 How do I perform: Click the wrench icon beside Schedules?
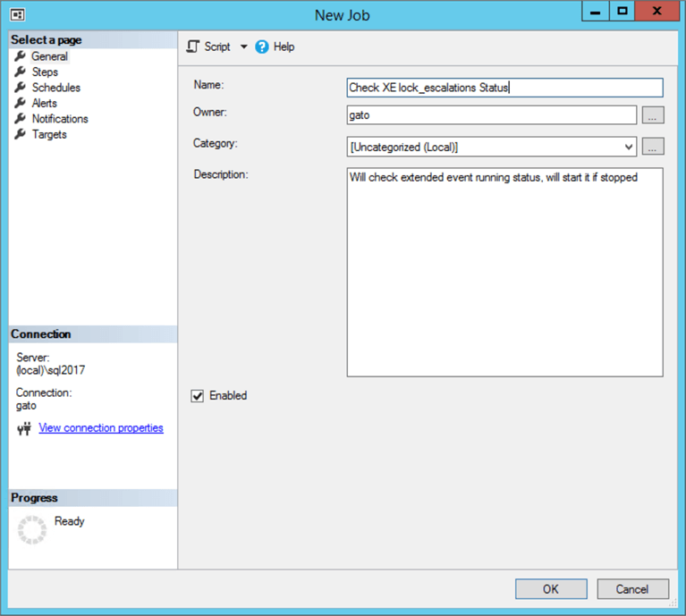[x=21, y=88]
